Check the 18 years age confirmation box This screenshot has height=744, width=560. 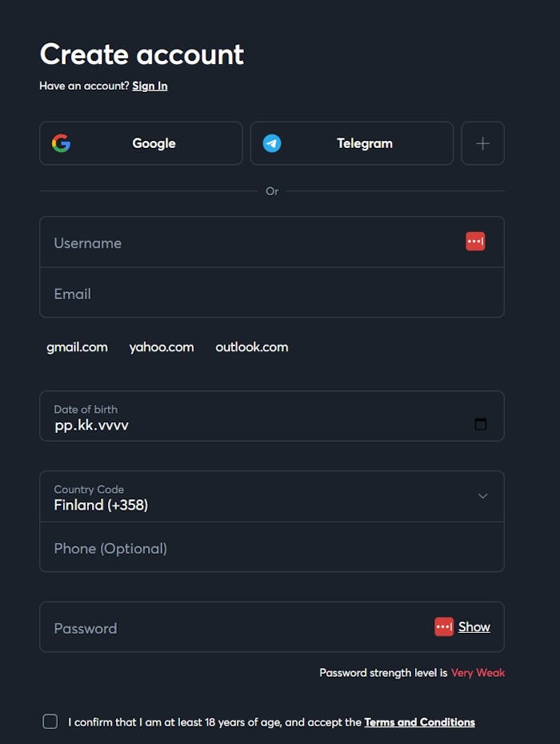[50, 722]
